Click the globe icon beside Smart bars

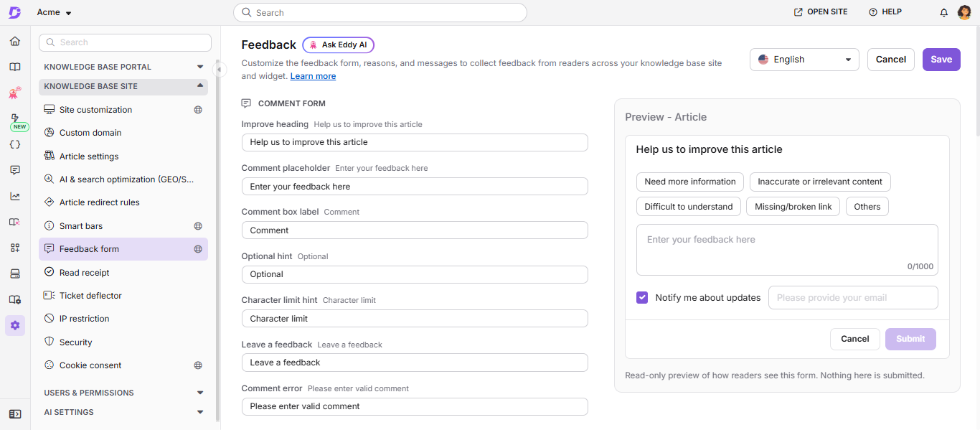[x=198, y=226]
